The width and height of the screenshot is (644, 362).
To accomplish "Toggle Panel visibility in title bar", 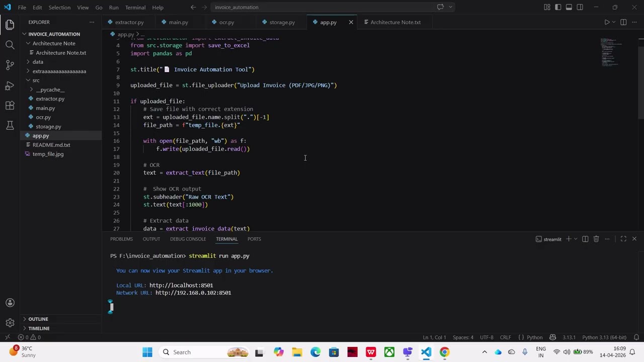I will (x=569, y=7).
